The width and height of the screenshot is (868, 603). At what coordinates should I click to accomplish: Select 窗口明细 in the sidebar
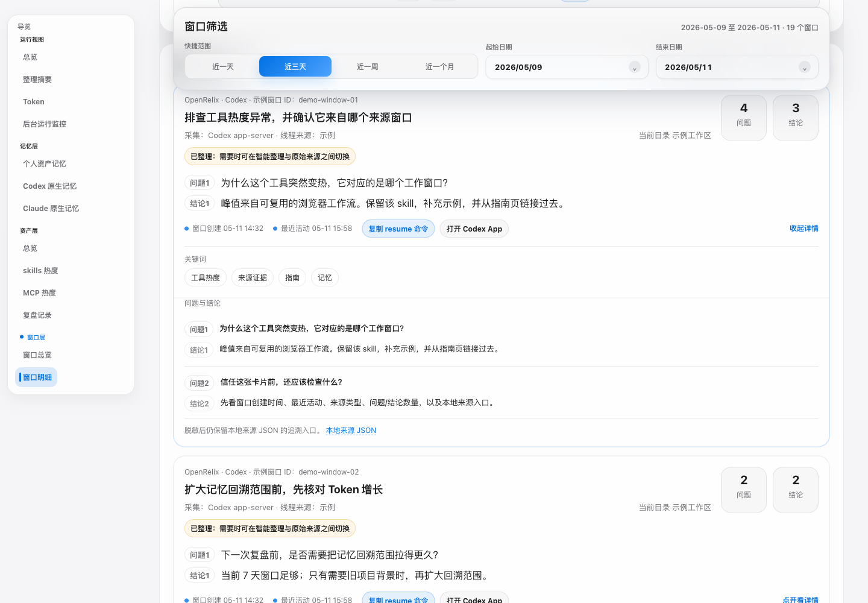click(x=37, y=377)
